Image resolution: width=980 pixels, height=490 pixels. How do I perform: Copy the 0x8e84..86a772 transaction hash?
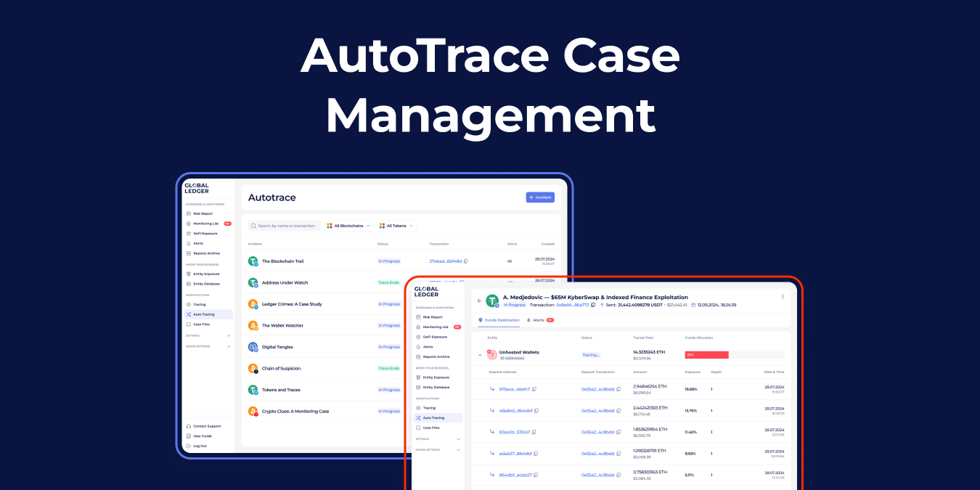pos(593,305)
